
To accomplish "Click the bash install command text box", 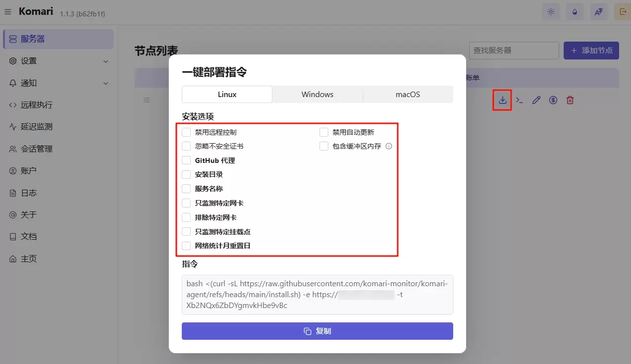I will [317, 295].
